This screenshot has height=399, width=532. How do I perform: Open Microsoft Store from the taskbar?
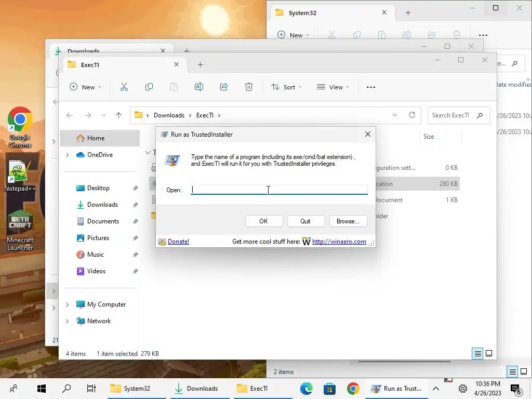[329, 389]
